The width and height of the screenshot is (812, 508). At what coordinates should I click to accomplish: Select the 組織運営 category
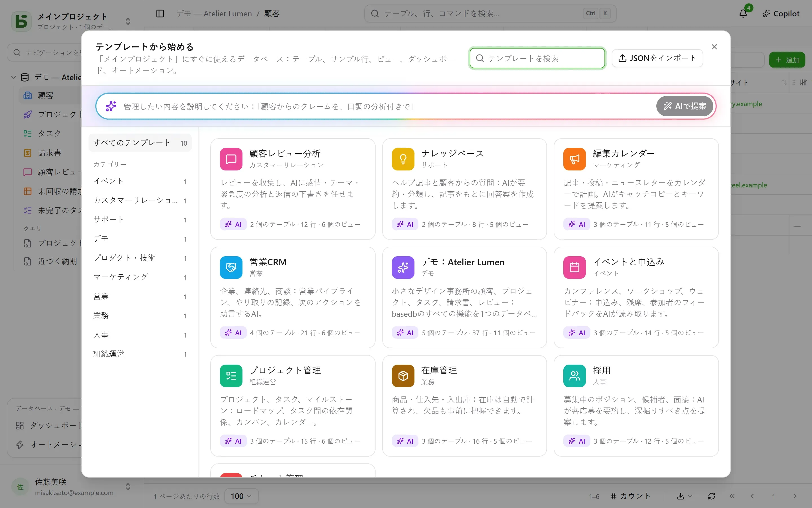click(140, 354)
